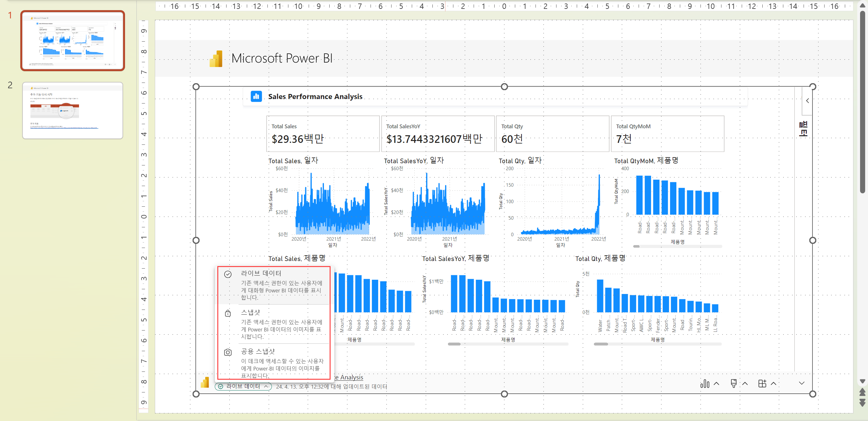The height and width of the screenshot is (421, 868).
Task: Collapse the add-in toolbar with down chevron
Action: coord(802,383)
